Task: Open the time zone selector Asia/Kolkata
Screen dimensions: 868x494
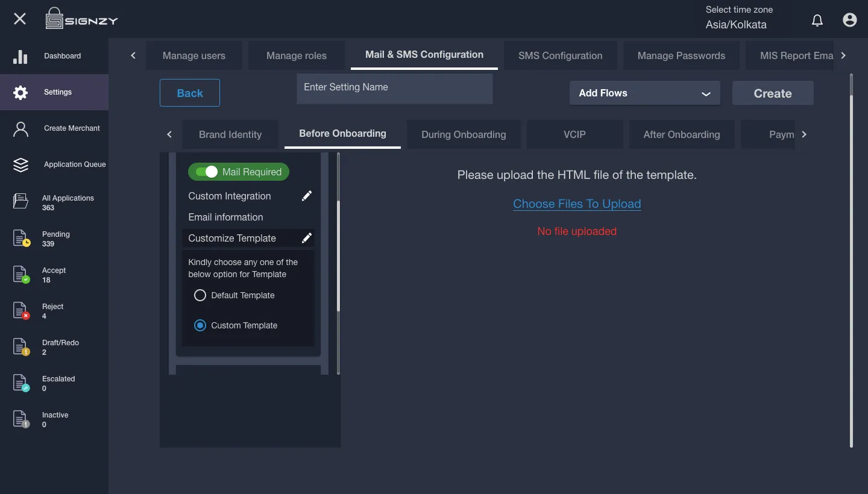Action: tap(736, 25)
